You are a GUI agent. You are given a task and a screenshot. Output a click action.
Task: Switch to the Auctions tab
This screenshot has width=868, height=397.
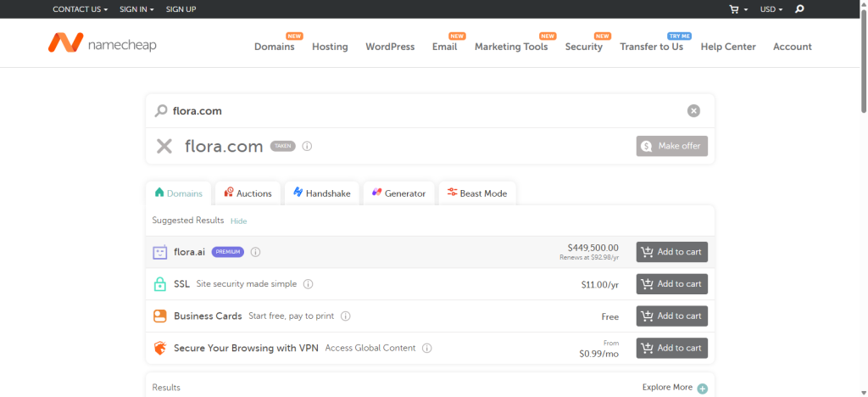(x=248, y=193)
